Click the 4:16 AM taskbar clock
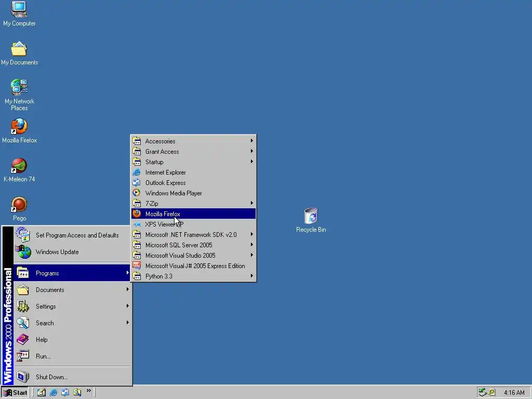The height and width of the screenshot is (399, 532). [514, 393]
